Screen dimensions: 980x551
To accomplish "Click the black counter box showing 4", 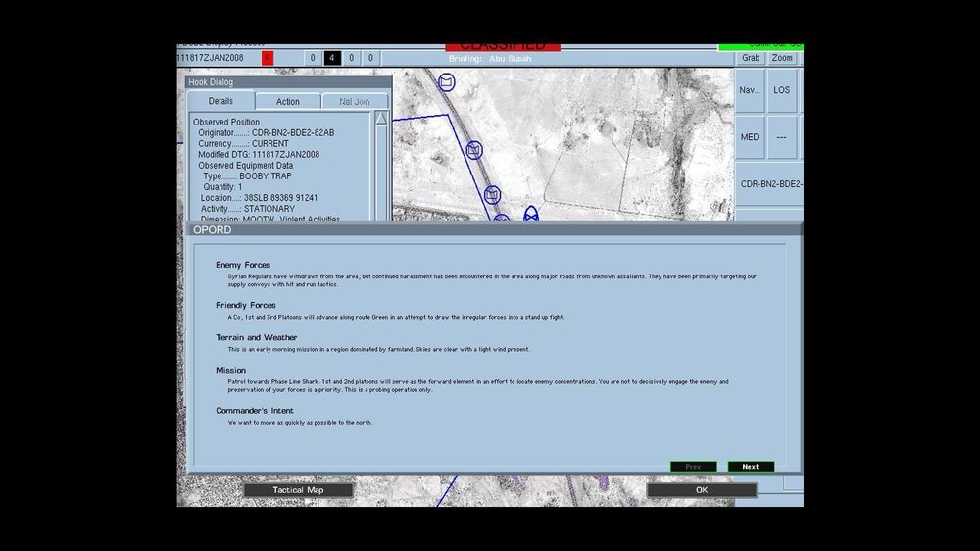I will pos(332,58).
